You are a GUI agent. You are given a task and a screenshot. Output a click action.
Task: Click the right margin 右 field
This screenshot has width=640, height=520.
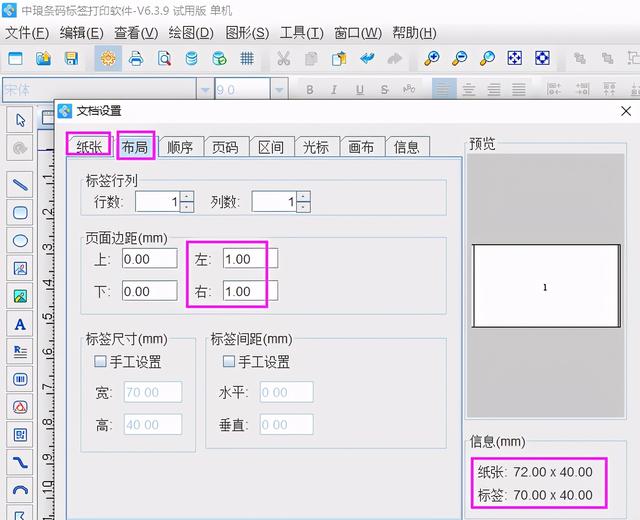251,291
